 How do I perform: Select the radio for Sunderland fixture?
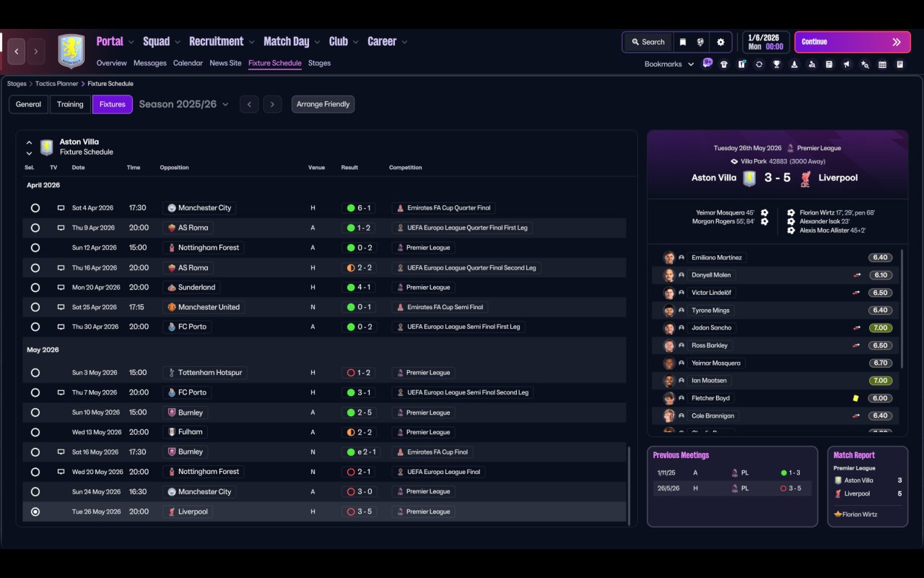click(x=35, y=288)
